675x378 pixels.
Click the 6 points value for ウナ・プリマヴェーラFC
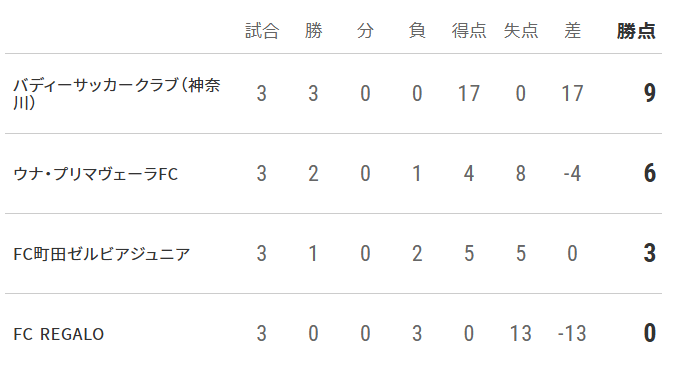pos(650,174)
